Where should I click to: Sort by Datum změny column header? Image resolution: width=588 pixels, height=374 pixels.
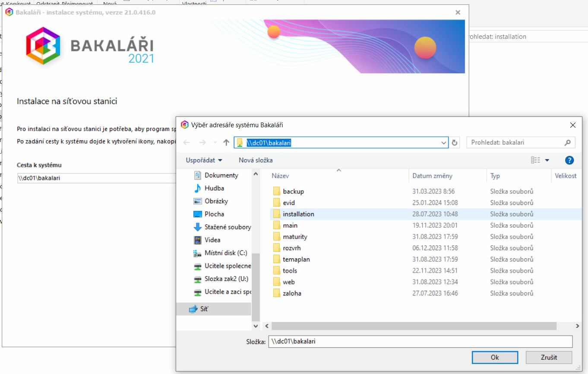(x=432, y=176)
